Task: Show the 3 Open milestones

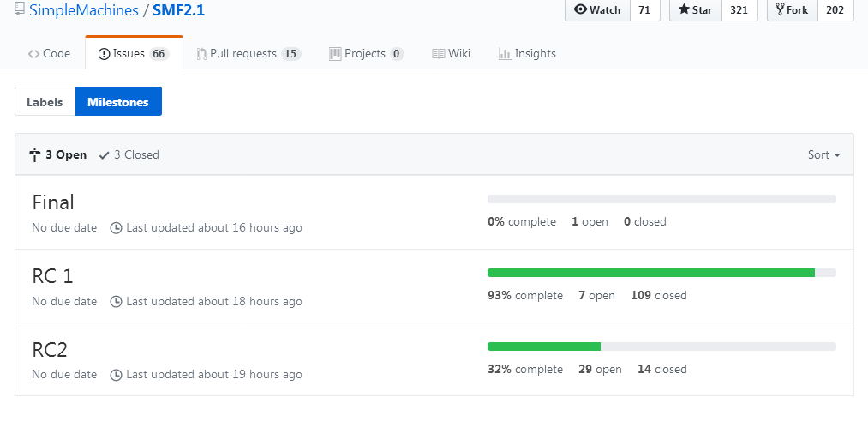Action: tap(58, 154)
